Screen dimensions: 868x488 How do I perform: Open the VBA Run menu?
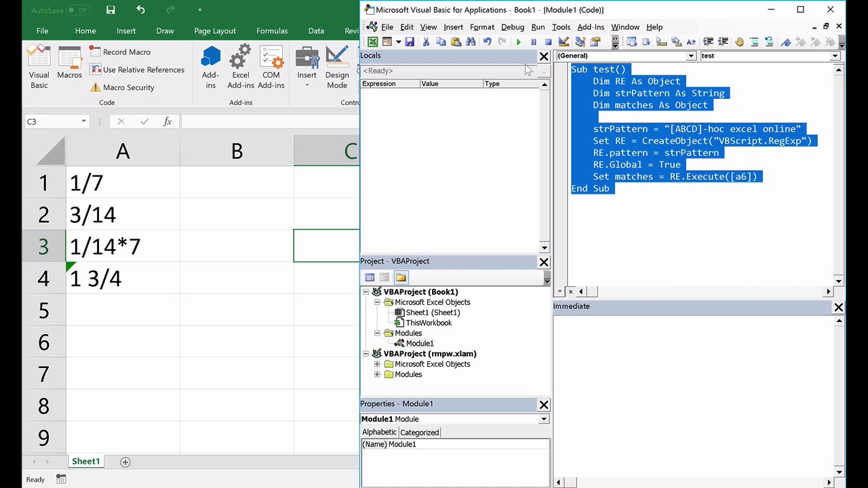[538, 27]
